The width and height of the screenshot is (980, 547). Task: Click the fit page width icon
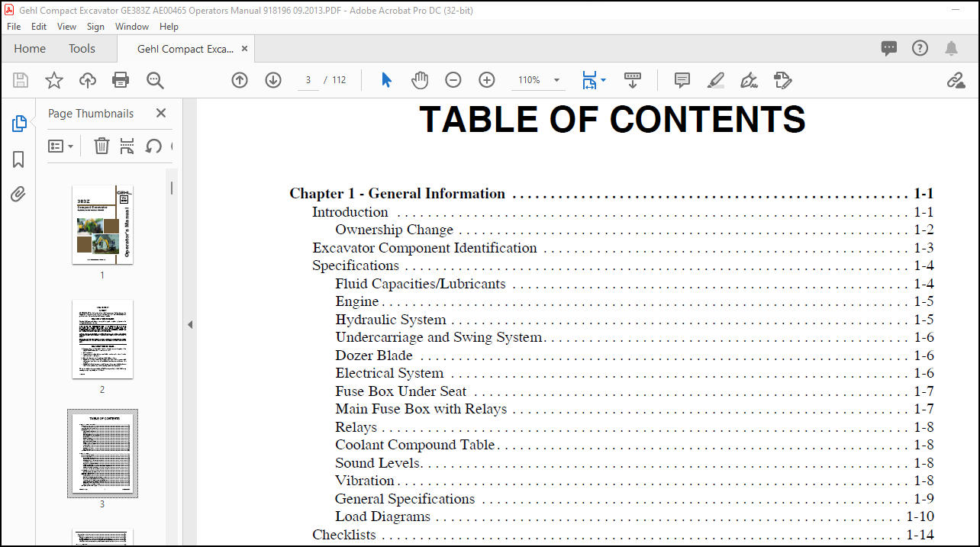(588, 80)
